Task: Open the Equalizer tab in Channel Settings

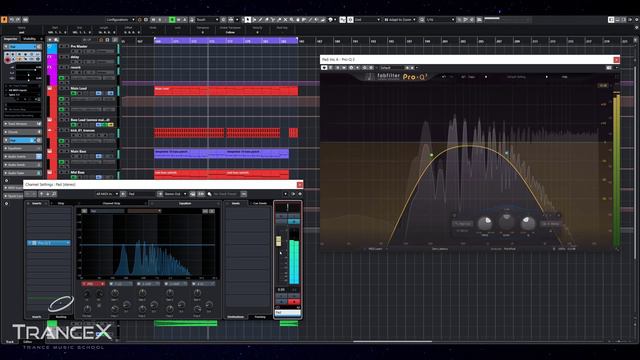Action: (185, 203)
